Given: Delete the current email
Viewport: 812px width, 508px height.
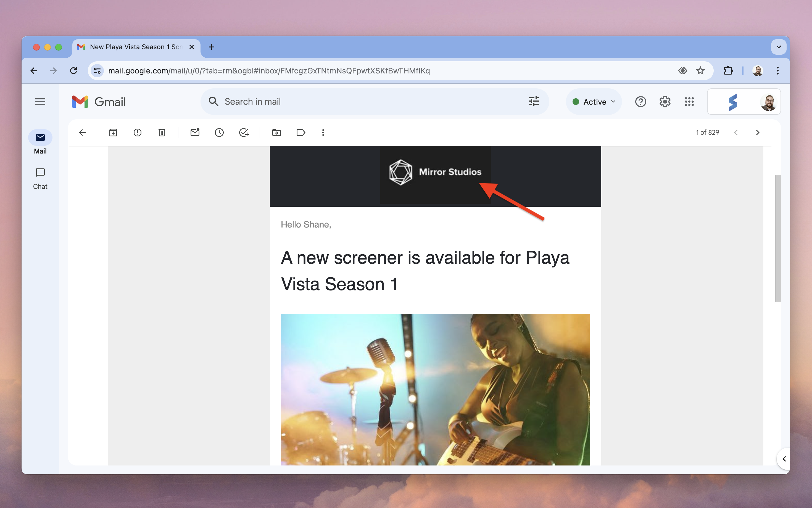Looking at the screenshot, I should pyautogui.click(x=162, y=132).
